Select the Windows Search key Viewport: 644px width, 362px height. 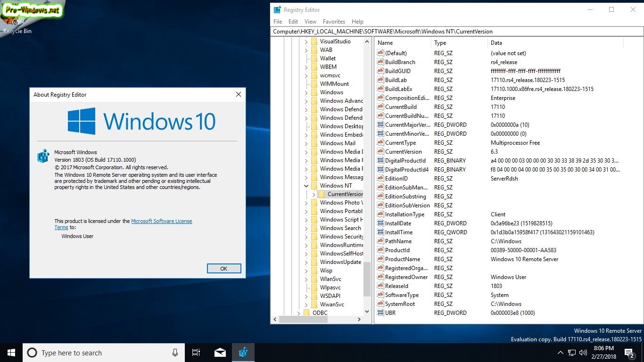(340, 228)
